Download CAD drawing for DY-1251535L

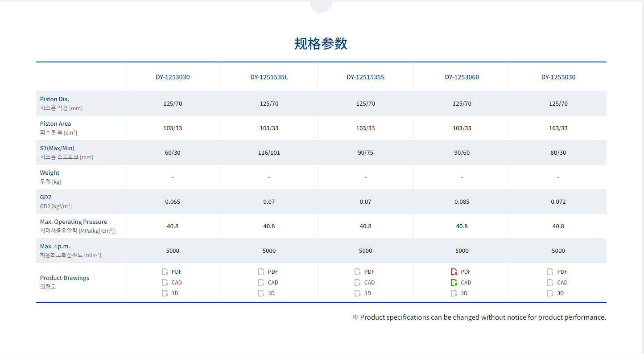coord(268,282)
